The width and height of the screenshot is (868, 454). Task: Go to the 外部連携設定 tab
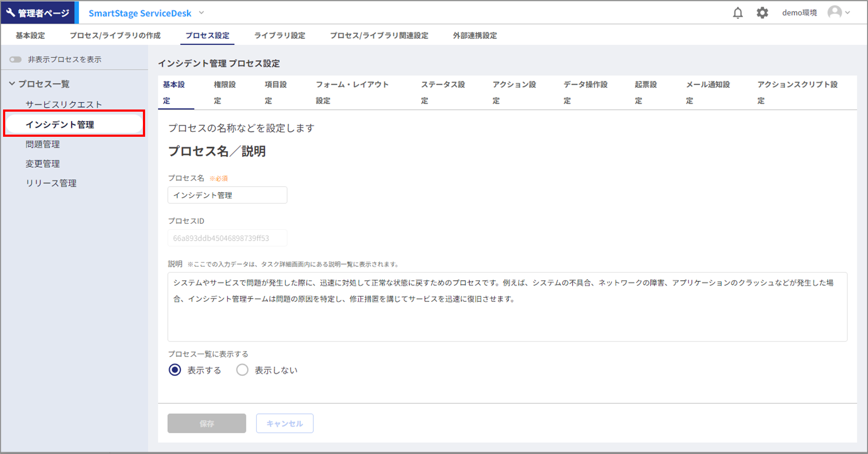pyautogui.click(x=475, y=35)
